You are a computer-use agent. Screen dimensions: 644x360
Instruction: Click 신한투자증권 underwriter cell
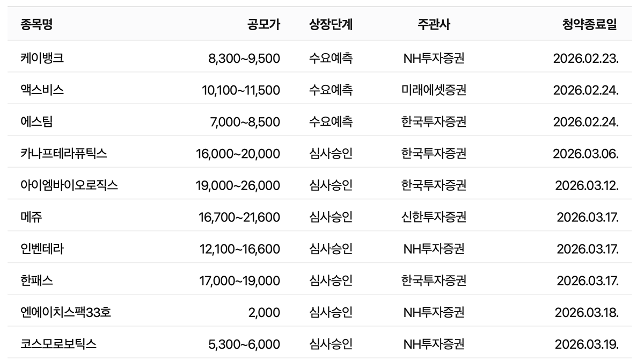click(434, 217)
